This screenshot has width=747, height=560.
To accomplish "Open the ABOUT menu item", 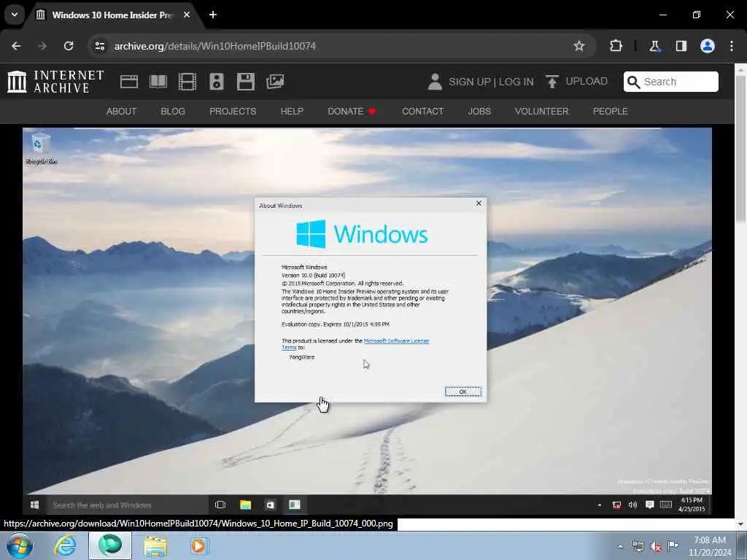I will (x=122, y=111).
